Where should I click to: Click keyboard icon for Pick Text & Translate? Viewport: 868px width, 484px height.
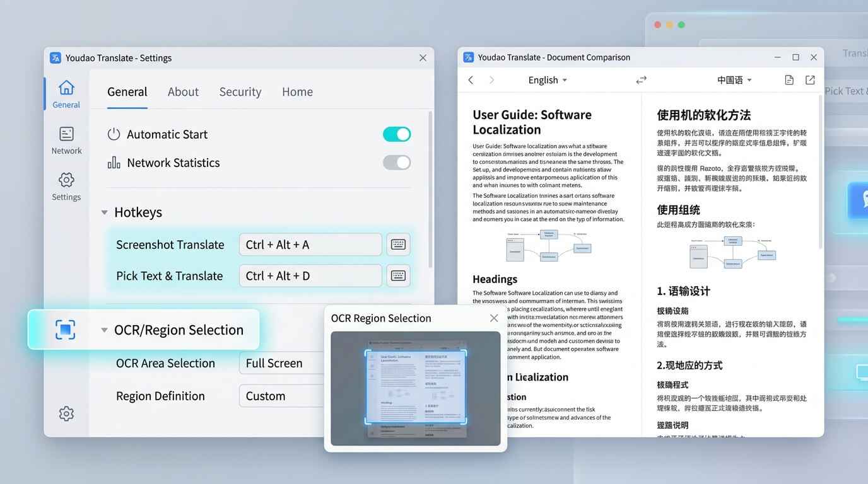coord(398,275)
